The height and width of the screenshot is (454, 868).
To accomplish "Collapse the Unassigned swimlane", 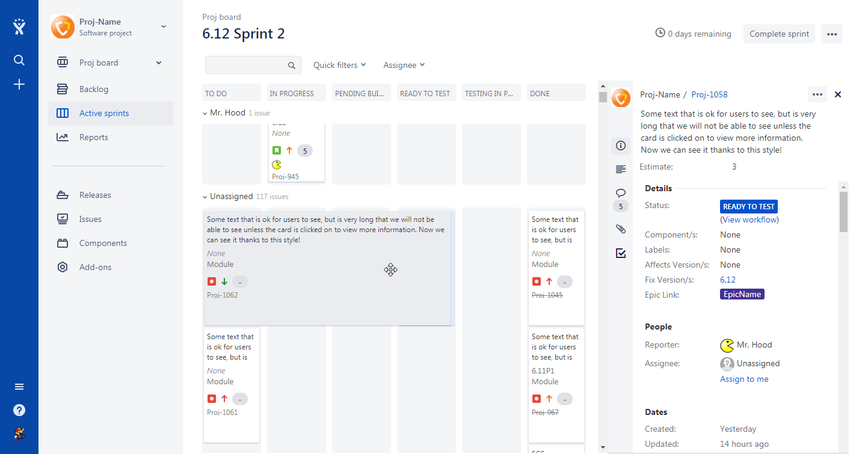I will click(205, 196).
